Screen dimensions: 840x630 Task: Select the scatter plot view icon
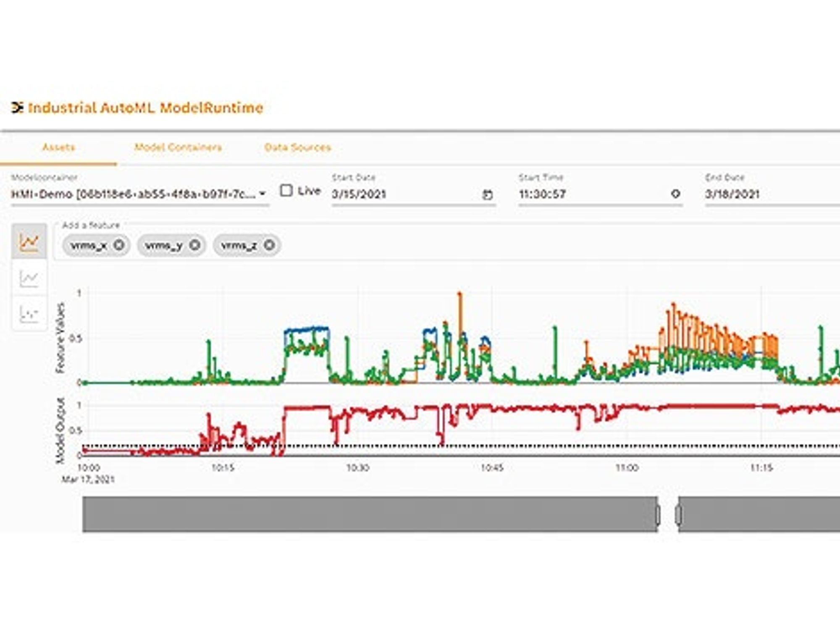[29, 313]
